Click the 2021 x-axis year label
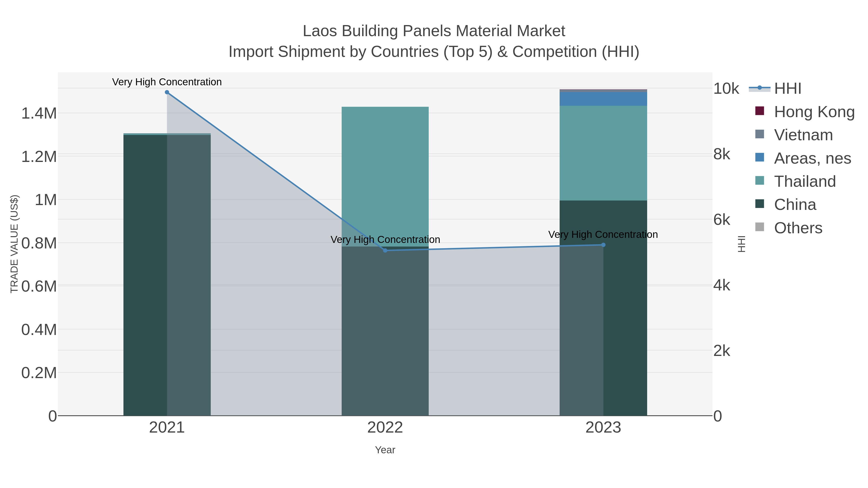This screenshot has height=488, width=868. 167,428
